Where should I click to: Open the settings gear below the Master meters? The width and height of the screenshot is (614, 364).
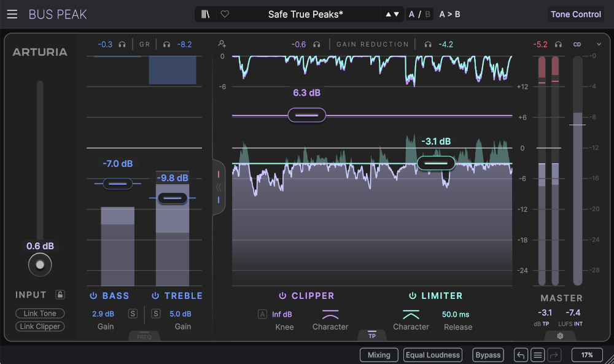point(559,336)
